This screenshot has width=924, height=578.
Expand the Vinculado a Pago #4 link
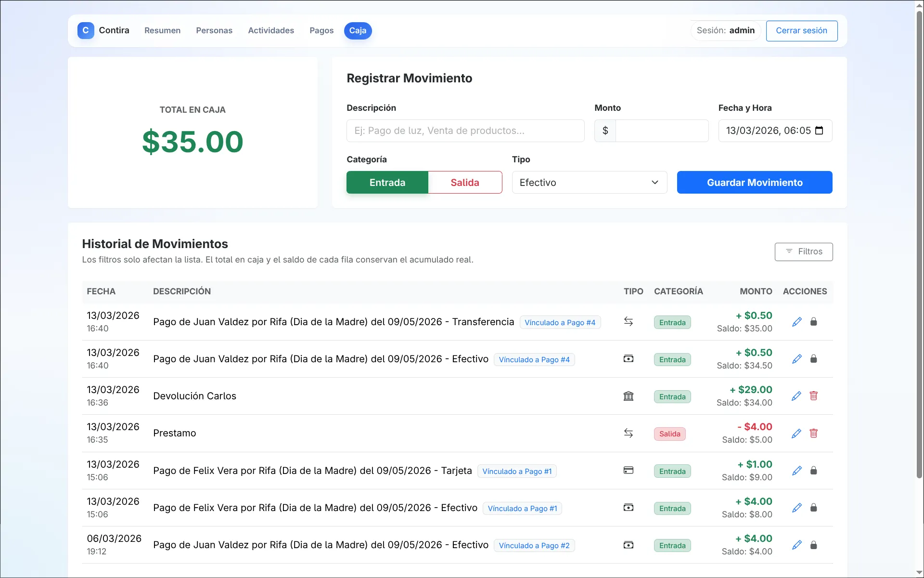point(560,322)
